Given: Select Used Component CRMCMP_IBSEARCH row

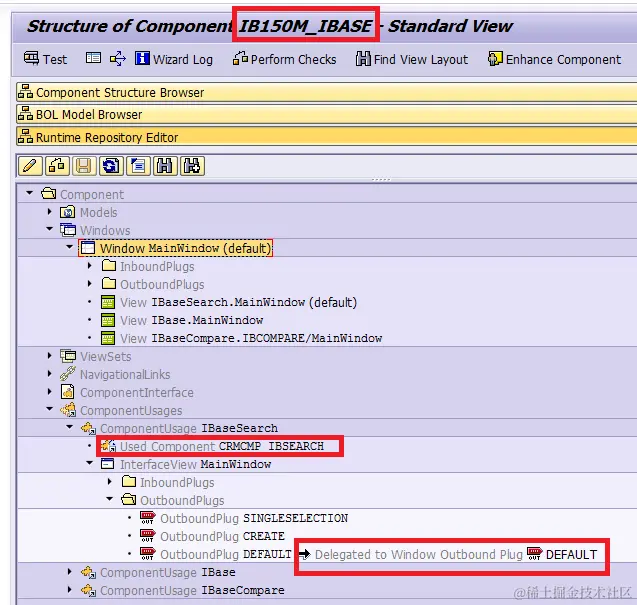Looking at the screenshot, I should [x=212, y=446].
